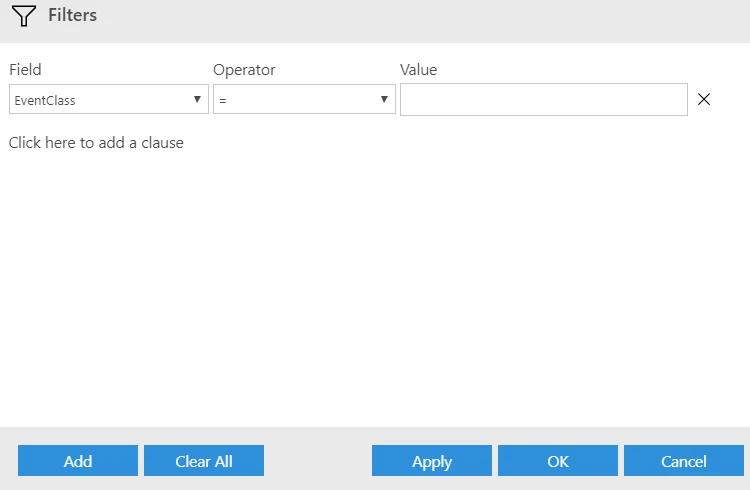Focus the Value input field
Screen dimensions: 750x490
(544, 100)
